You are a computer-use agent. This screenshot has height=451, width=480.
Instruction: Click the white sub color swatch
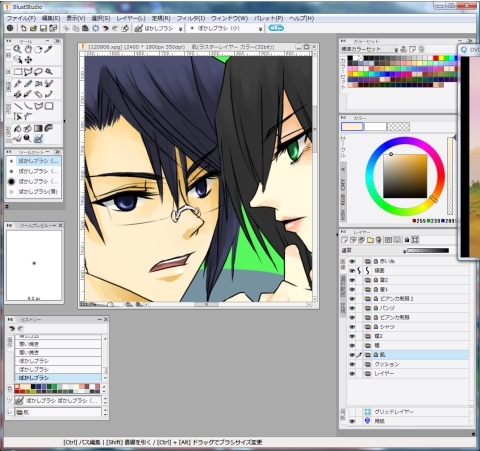pyautogui.click(x=375, y=127)
